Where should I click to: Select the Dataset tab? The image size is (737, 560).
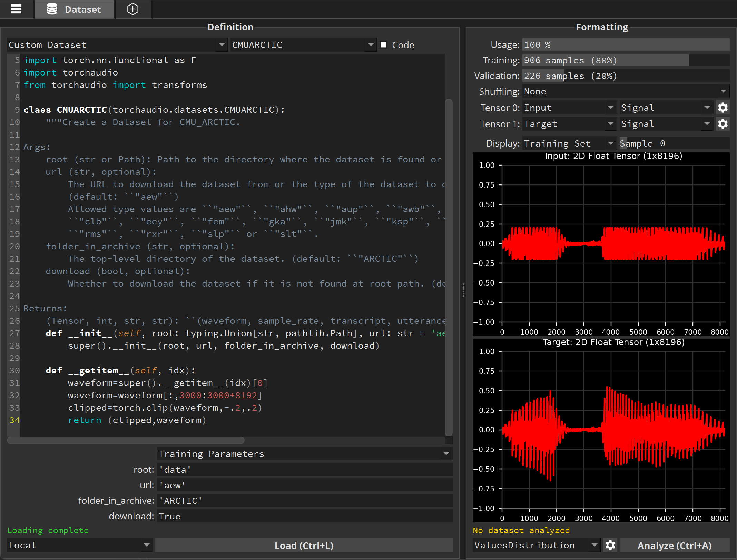[x=74, y=9]
